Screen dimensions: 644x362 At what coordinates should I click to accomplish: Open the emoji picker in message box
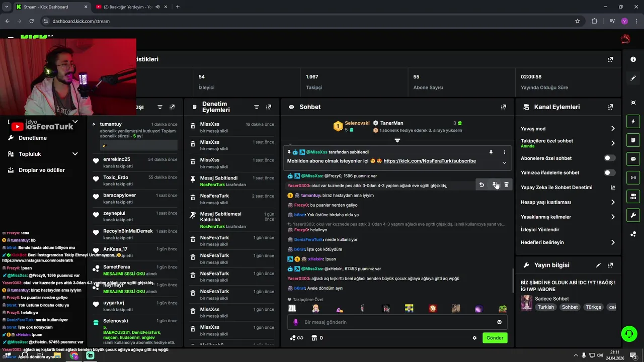coord(499,322)
